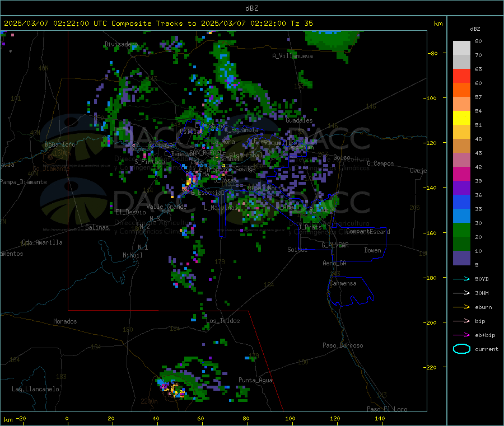Click the intense storm cell near Punta_Agua
This screenshot has width=504, height=426.
pos(173,388)
